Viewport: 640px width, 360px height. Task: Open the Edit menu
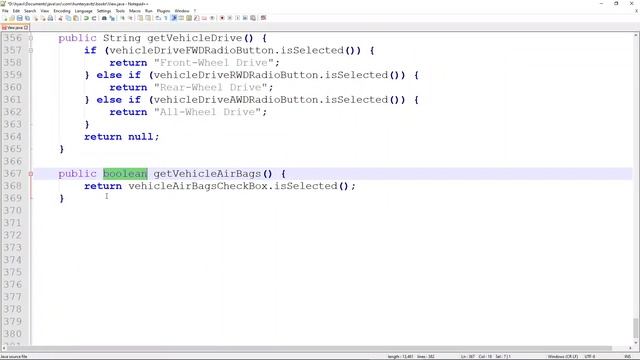coord(16,11)
